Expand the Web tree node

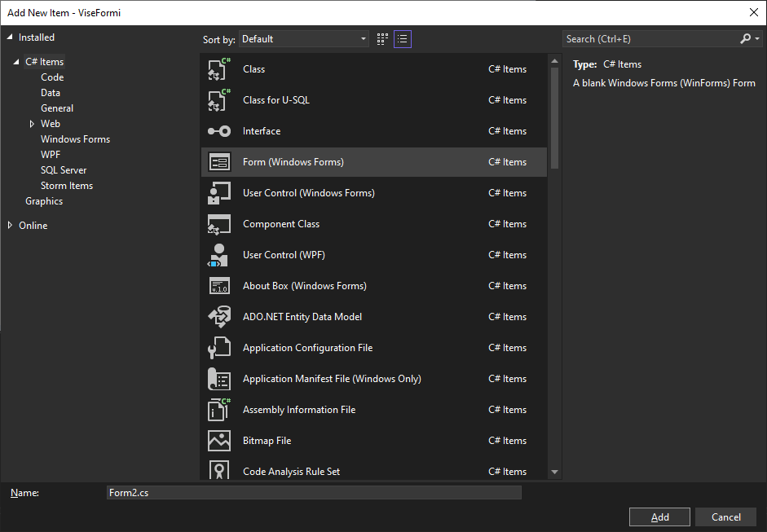[32, 124]
